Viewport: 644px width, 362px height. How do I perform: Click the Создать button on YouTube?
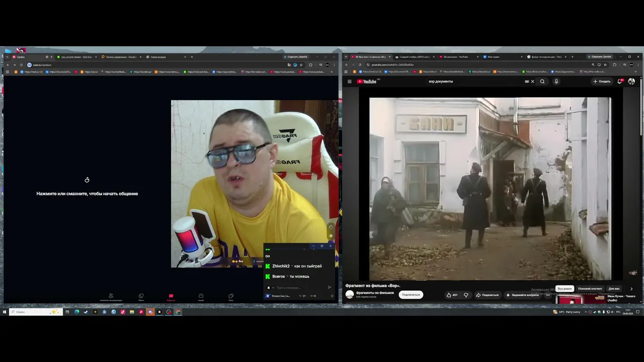(602, 81)
